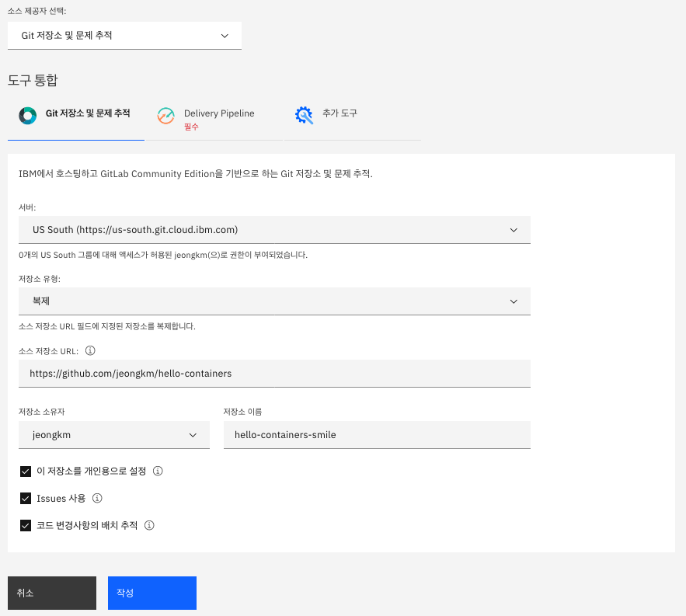The image size is (686, 616).
Task: Click the 소스 저장소를 복제합니다 helper text
Action: pyautogui.click(x=106, y=326)
